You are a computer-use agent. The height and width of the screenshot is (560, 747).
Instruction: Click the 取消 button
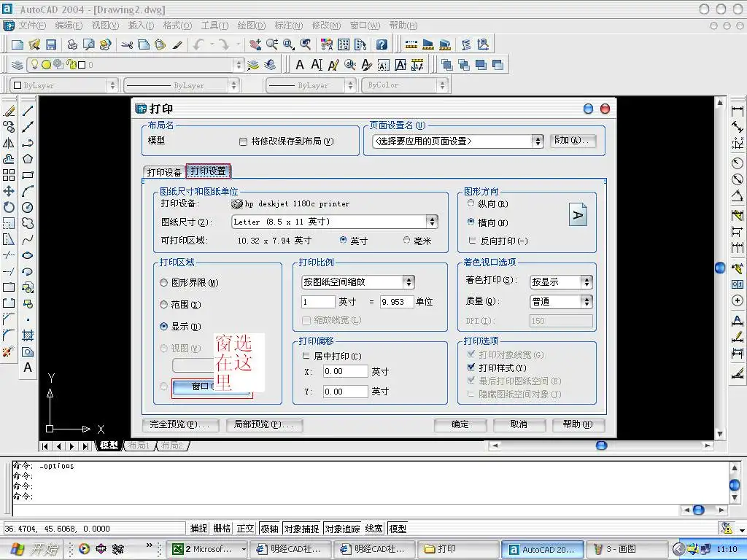(519, 424)
